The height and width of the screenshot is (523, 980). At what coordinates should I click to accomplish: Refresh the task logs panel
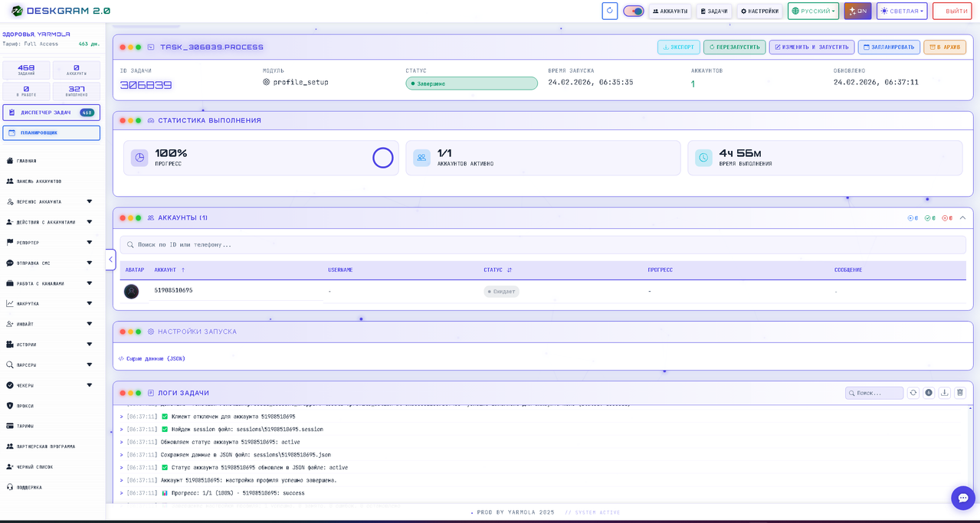pos(913,393)
